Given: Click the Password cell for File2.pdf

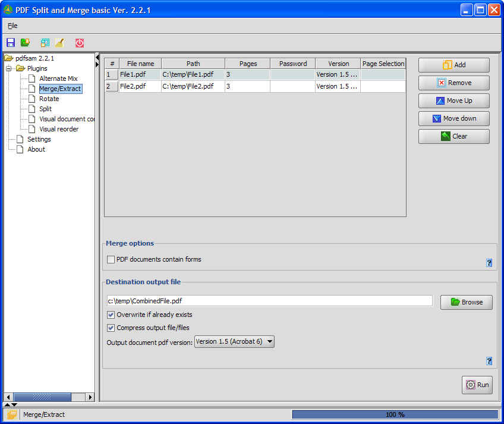Looking at the screenshot, I should (x=292, y=87).
